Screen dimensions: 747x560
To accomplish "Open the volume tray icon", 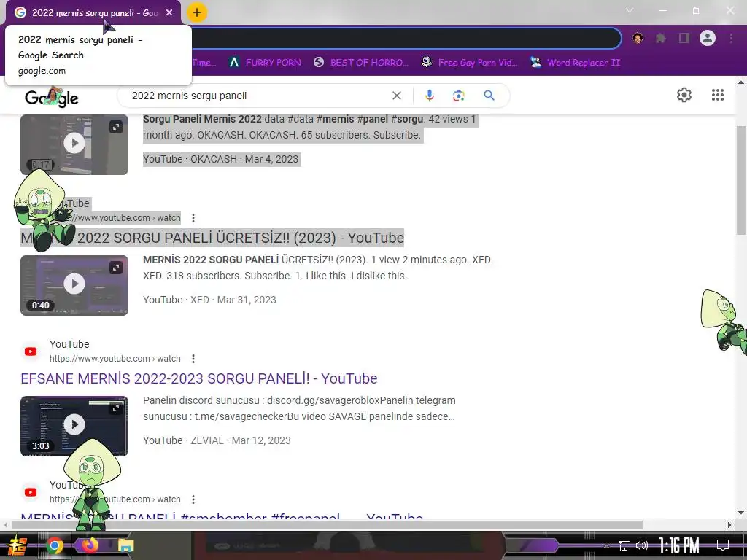I will click(x=642, y=545).
